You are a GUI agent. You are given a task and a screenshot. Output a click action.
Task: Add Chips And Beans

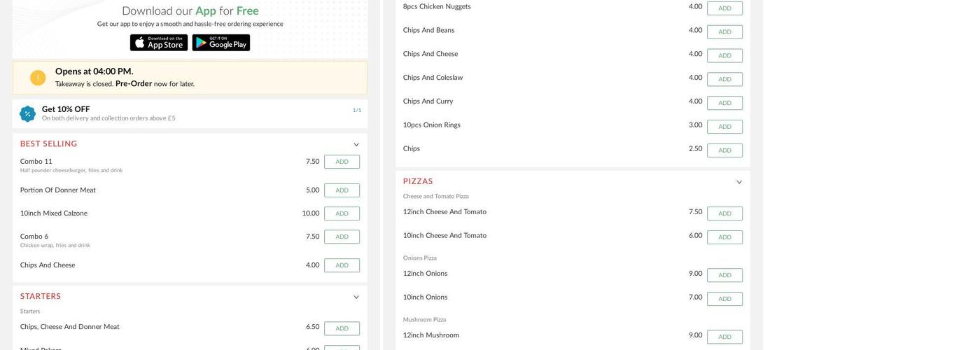[x=724, y=32]
